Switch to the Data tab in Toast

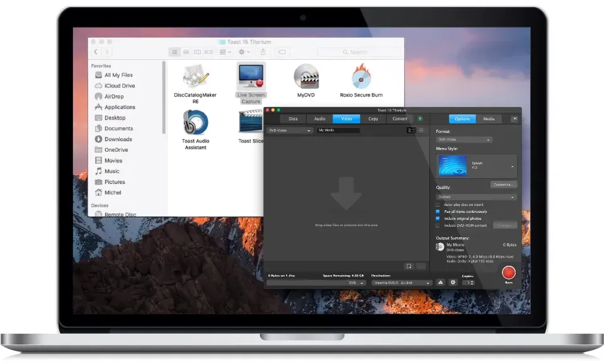tap(293, 119)
